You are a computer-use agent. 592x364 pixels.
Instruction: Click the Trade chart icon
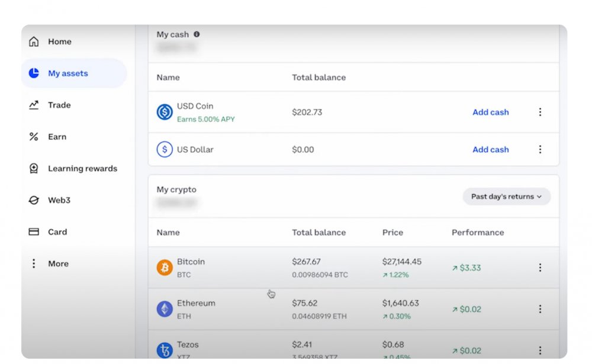[x=34, y=105]
